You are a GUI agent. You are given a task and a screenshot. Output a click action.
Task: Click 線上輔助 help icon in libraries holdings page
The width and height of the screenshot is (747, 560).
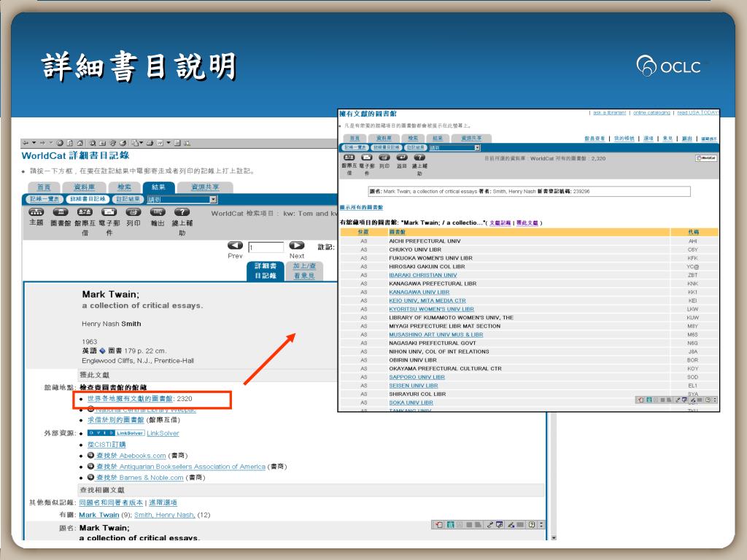click(419, 157)
